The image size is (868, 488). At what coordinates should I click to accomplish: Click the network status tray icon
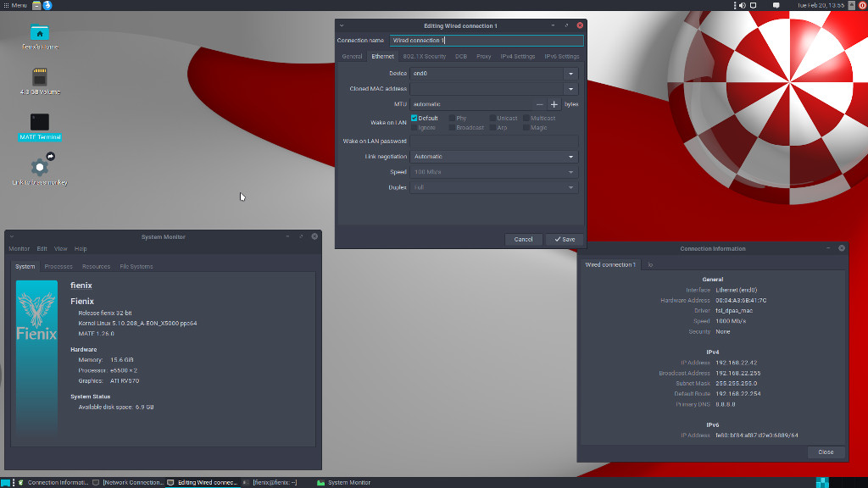coord(754,6)
